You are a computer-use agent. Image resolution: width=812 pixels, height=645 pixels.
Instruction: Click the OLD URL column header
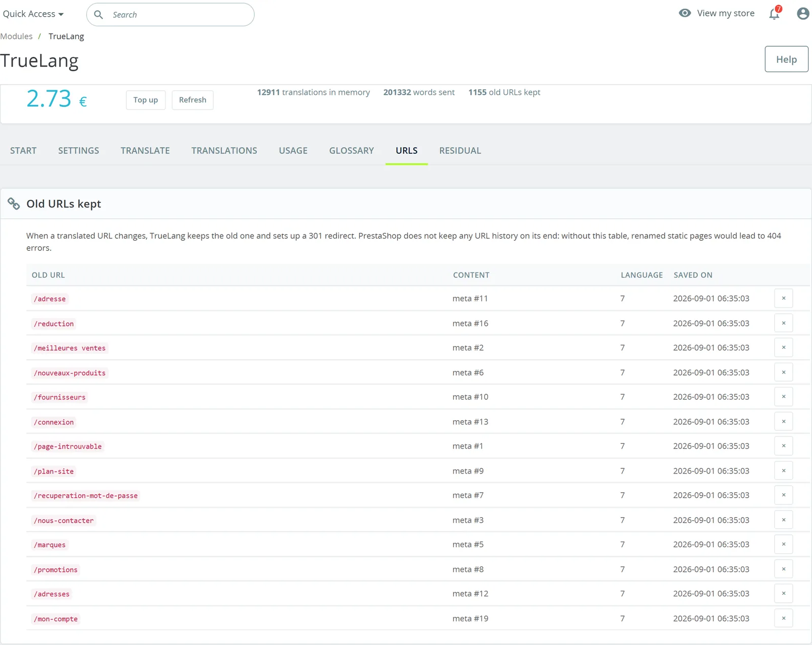click(x=48, y=275)
